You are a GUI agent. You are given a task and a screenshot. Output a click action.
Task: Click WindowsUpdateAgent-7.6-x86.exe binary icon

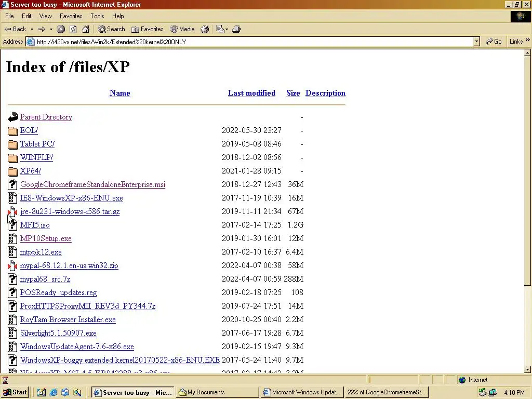12,347
